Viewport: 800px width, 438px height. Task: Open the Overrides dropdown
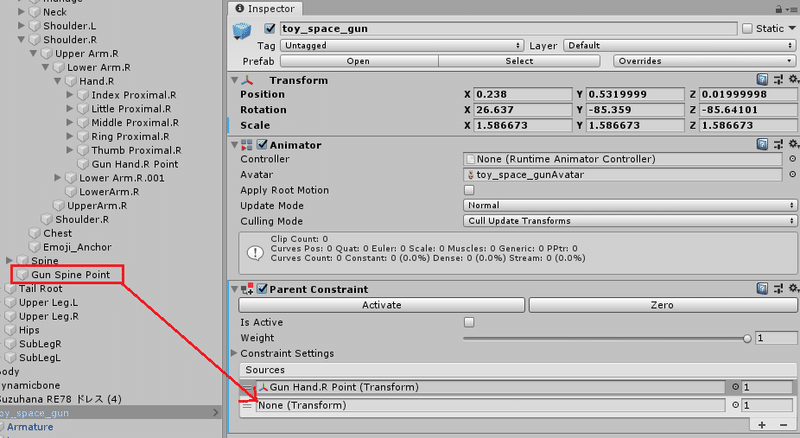pyautogui.click(x=705, y=61)
